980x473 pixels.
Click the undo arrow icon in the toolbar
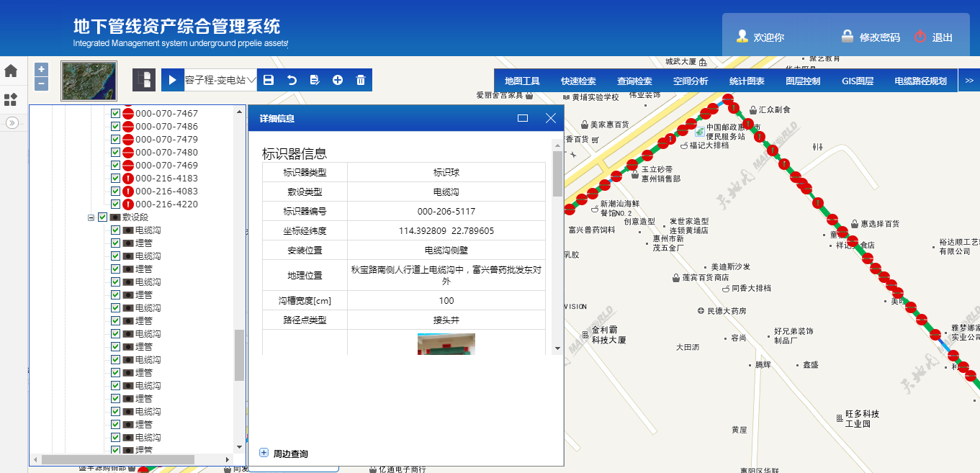291,80
